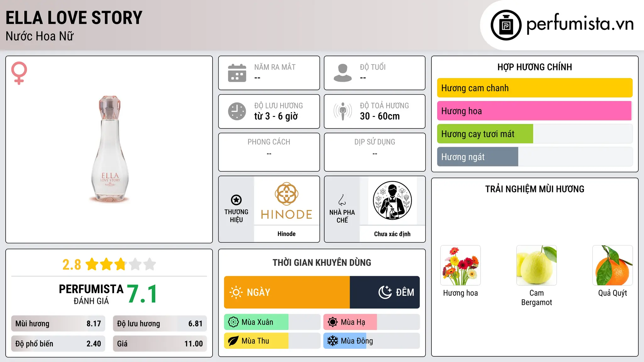Screen dimensions: 644x362
Task: Open the Cam Bergamot fruit thumbnail
Action: 536,265
